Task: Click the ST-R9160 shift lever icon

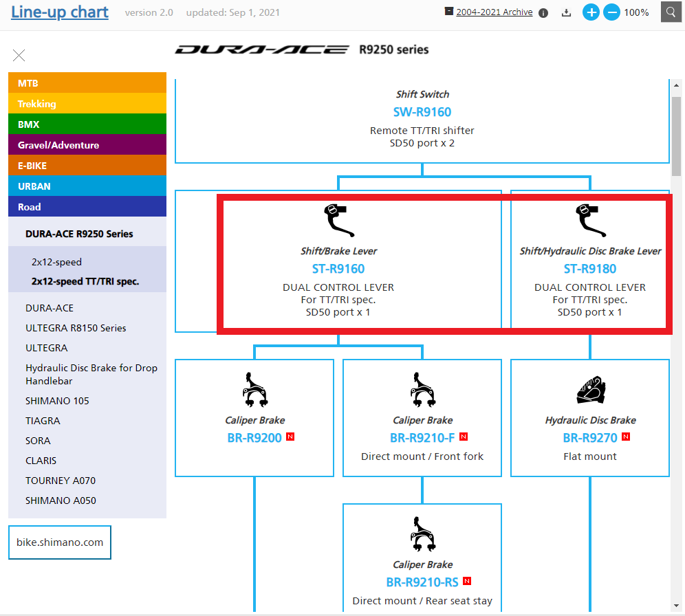Action: 338,221
